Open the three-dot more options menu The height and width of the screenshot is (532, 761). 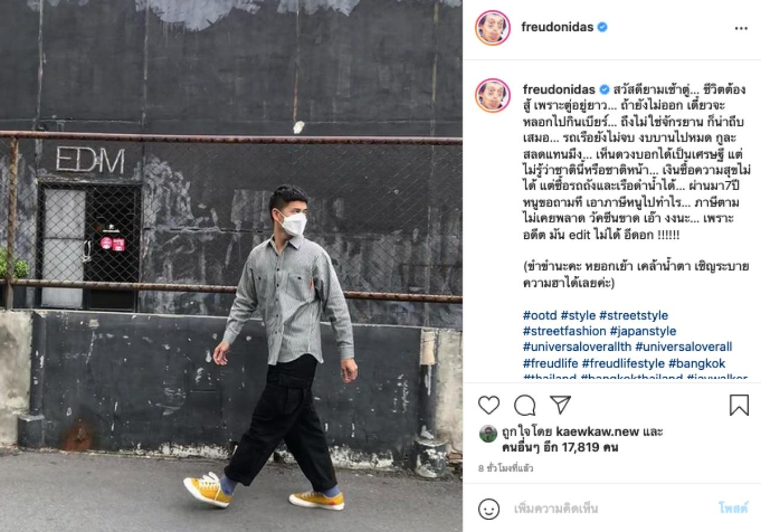click(x=741, y=28)
